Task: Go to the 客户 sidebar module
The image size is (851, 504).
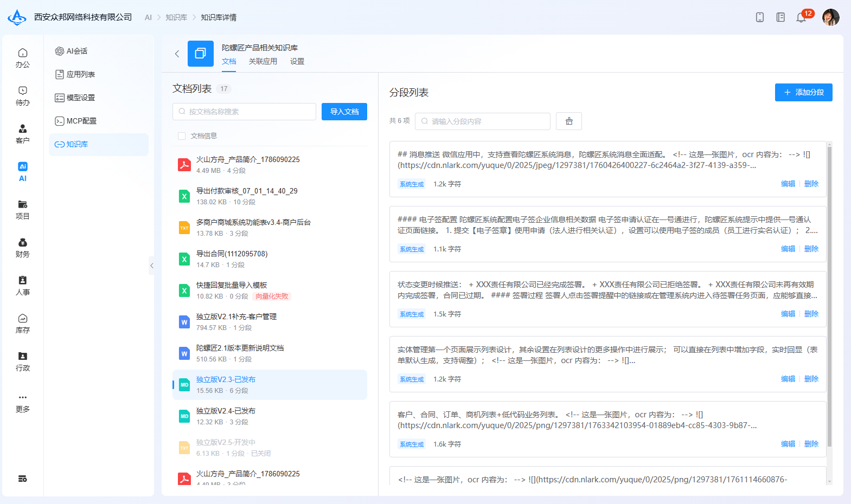Action: tap(23, 134)
